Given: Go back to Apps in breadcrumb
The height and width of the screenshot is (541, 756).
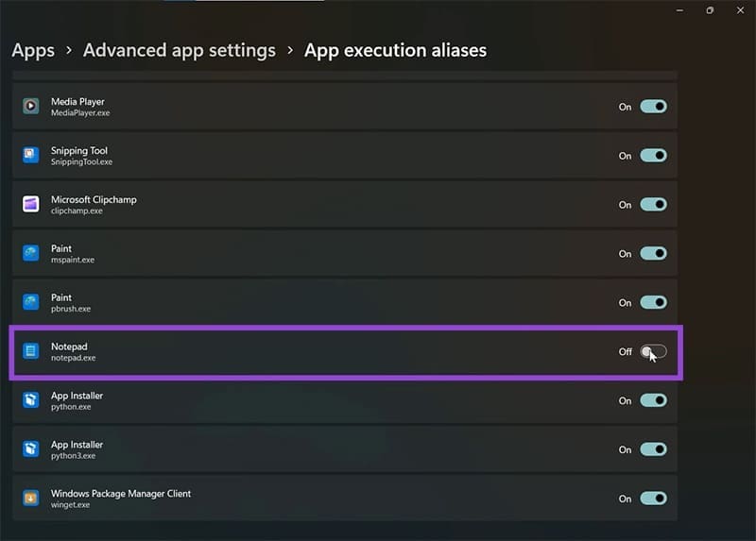Looking at the screenshot, I should [33, 51].
